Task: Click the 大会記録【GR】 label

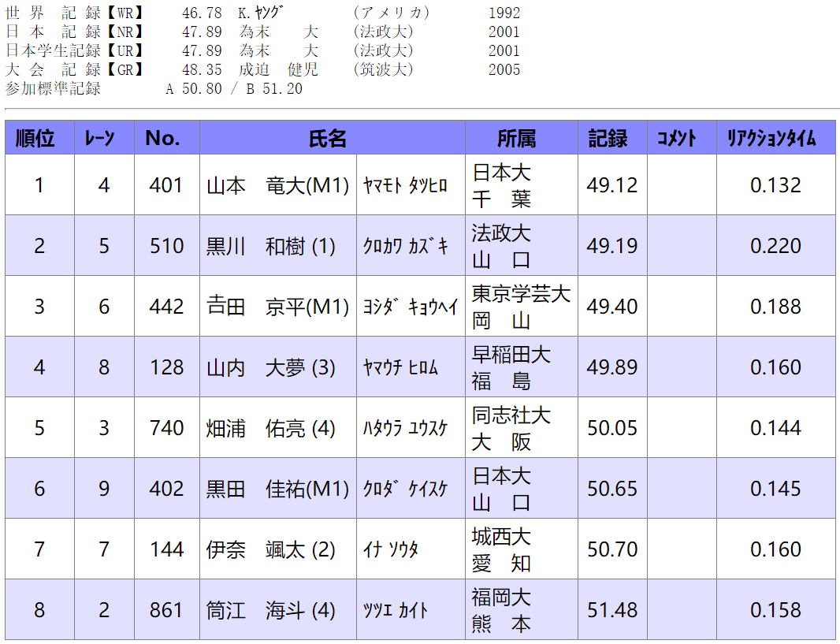Action: pos(74,69)
